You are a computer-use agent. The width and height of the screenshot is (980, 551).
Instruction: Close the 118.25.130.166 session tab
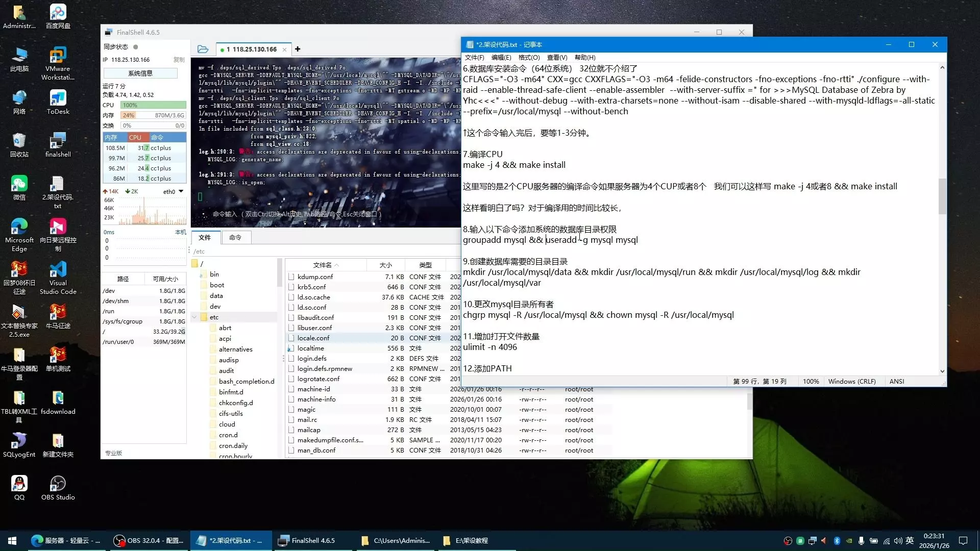[x=284, y=49]
